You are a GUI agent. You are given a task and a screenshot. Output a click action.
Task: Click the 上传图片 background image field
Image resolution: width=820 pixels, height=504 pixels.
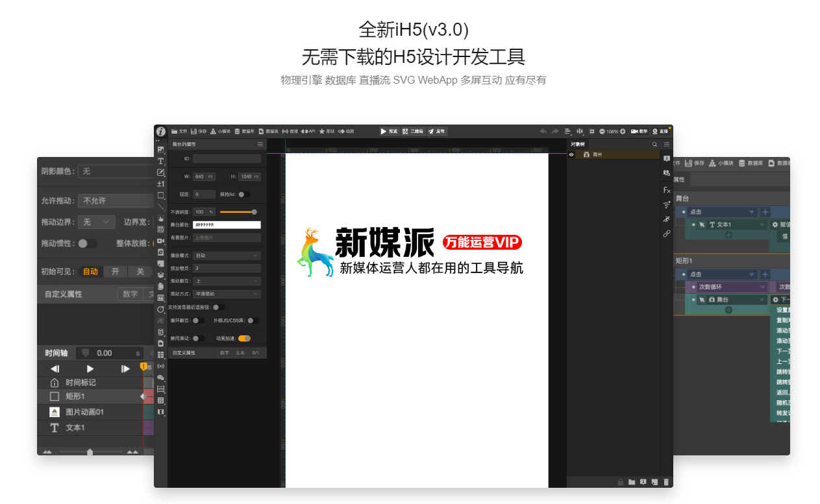click(227, 237)
